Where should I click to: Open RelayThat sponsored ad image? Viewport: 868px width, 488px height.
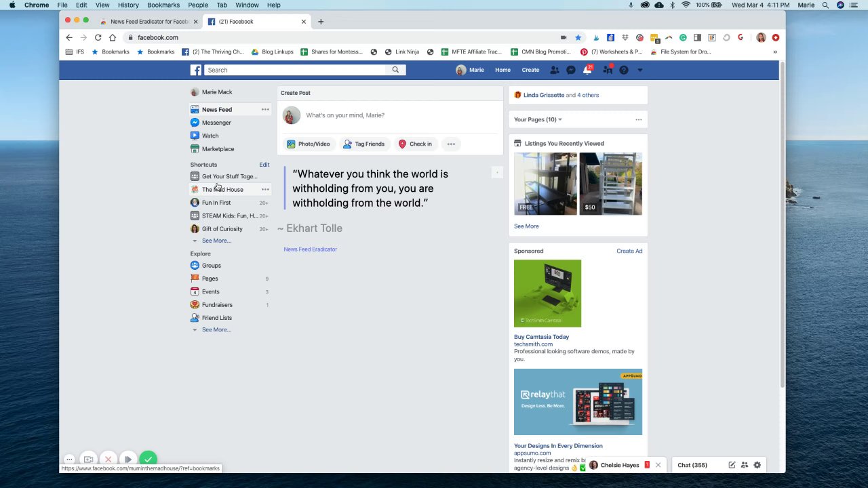(578, 402)
